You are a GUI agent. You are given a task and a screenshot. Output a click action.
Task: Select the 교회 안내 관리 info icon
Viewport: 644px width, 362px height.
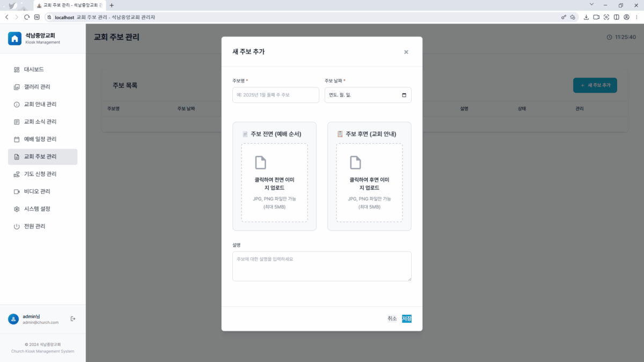[x=17, y=105]
